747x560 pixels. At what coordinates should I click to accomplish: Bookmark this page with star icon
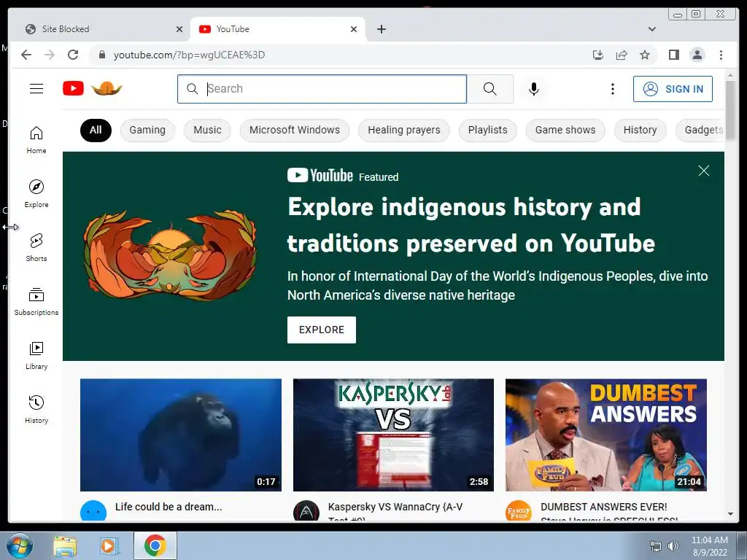(645, 55)
